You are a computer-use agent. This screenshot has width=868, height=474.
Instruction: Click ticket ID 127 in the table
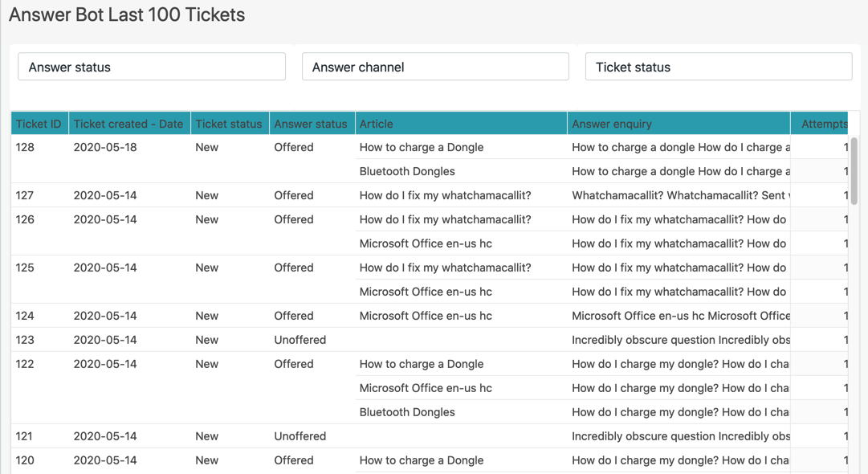point(26,195)
